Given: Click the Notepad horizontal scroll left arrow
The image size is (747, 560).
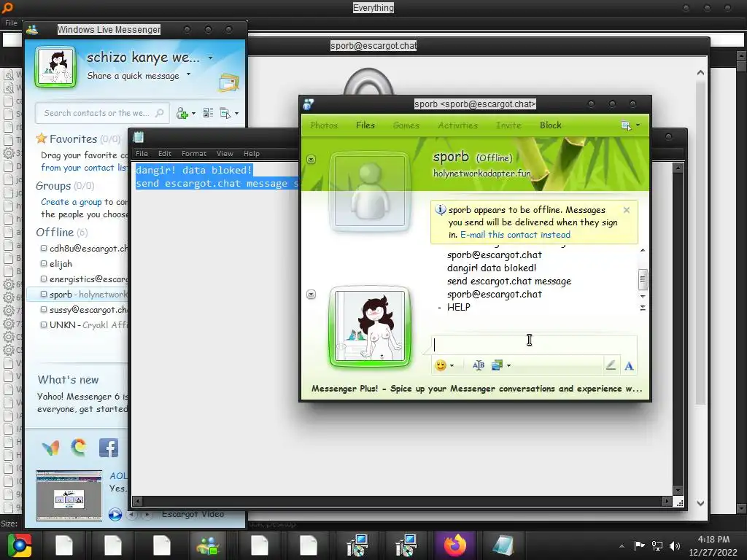Looking at the screenshot, I should [x=137, y=501].
